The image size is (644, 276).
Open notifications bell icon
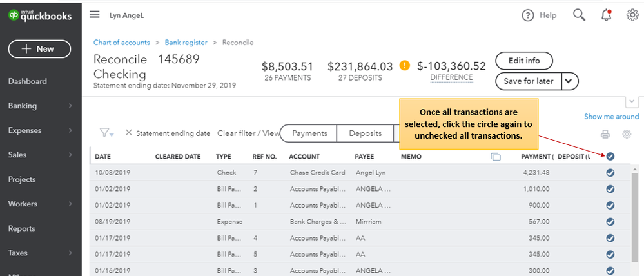606,15
